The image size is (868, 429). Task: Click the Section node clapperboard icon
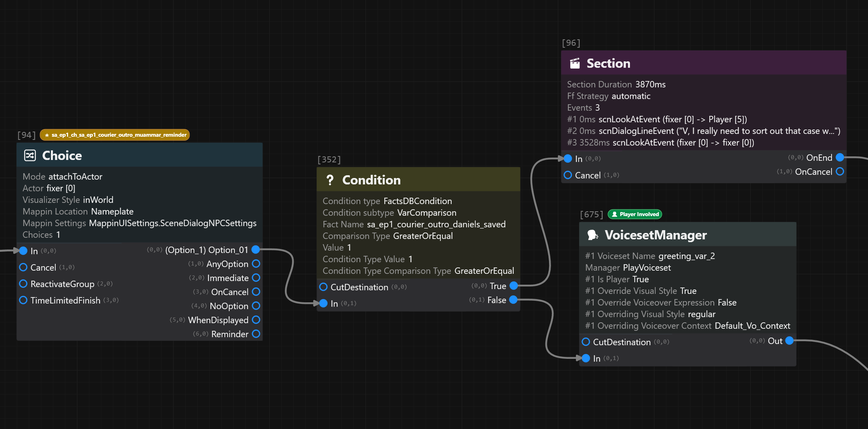tap(575, 63)
